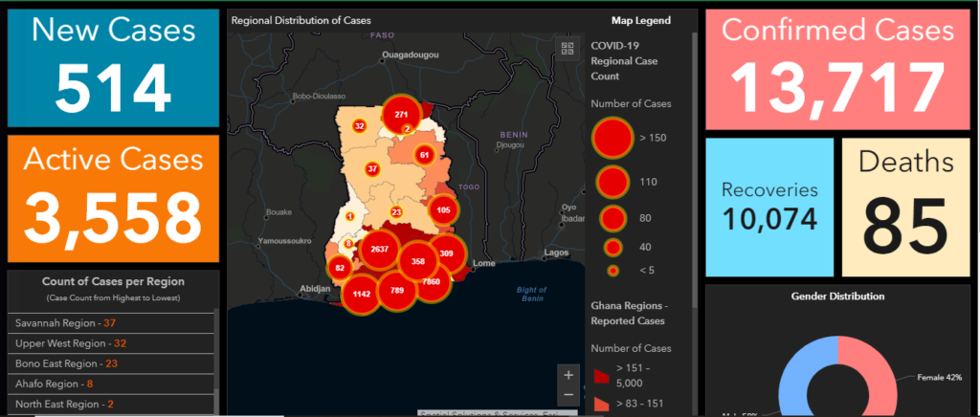Select the 7860 cases cluster marker
The width and height of the screenshot is (980, 417).
tap(433, 282)
